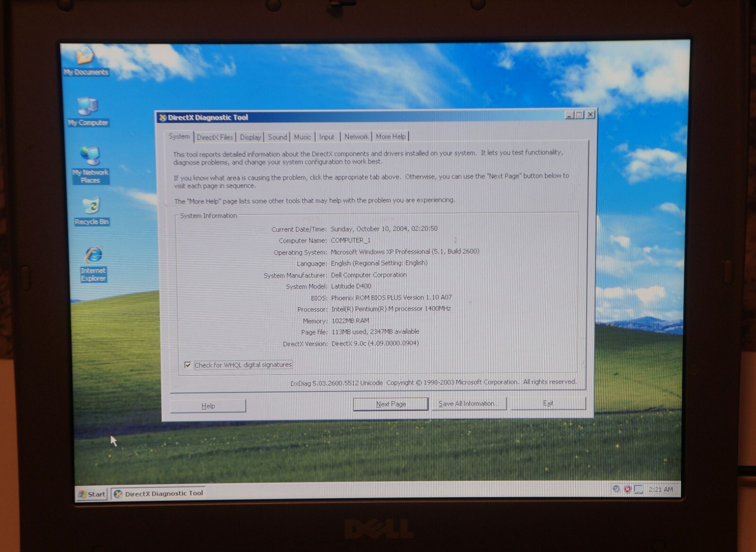Screen dimensions: 756x552
Task: Click the DirectX 9.0c version value
Action: point(375,343)
